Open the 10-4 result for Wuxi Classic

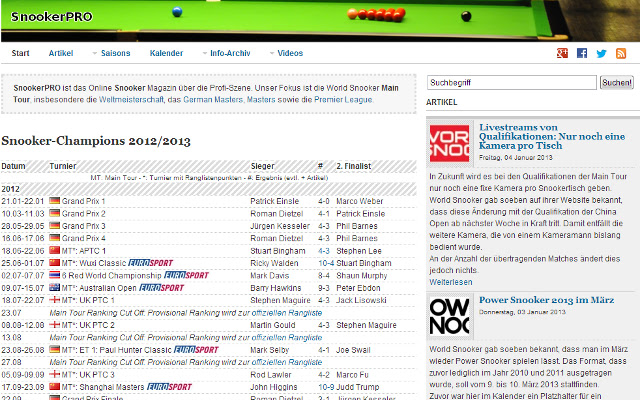326,263
